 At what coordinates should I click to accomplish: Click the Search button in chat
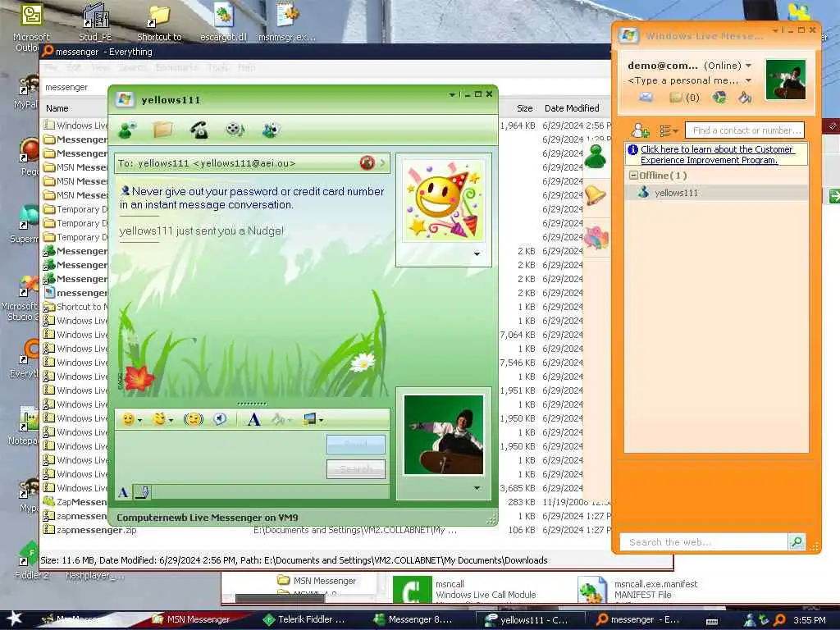pyautogui.click(x=356, y=469)
